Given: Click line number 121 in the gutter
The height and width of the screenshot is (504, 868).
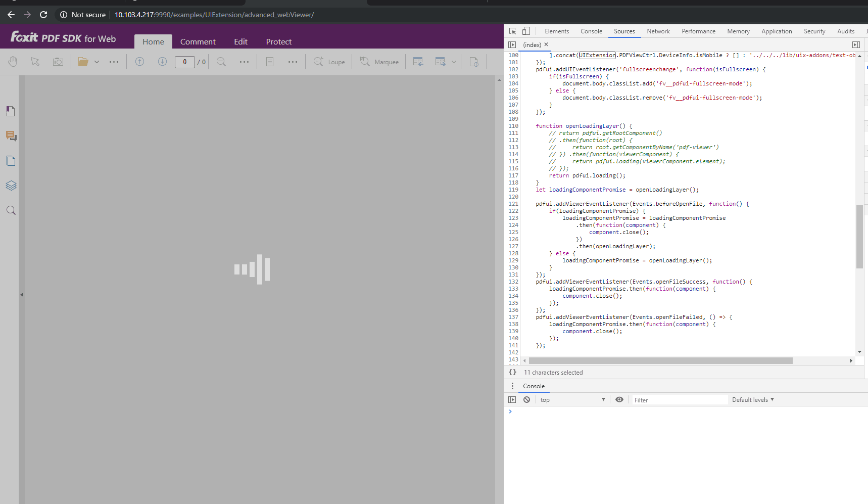Looking at the screenshot, I should point(513,204).
